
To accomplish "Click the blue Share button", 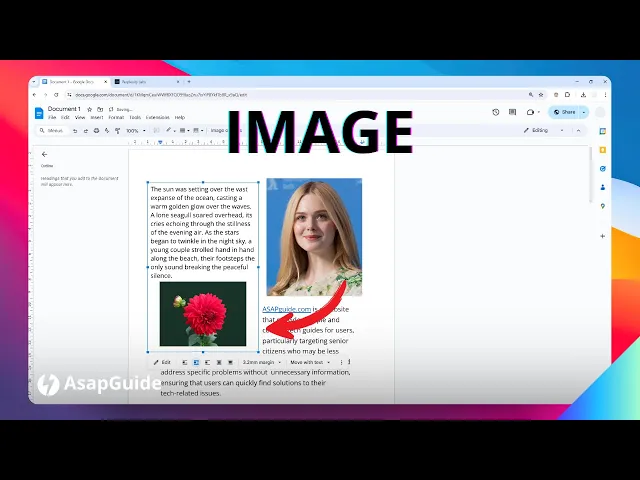I will tap(564, 112).
